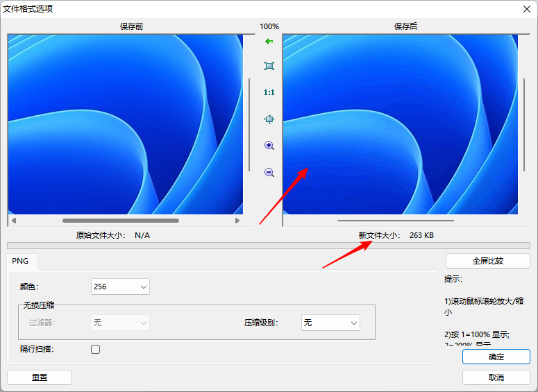Click the right scroll arrow under 保存前 preview

coord(237,221)
